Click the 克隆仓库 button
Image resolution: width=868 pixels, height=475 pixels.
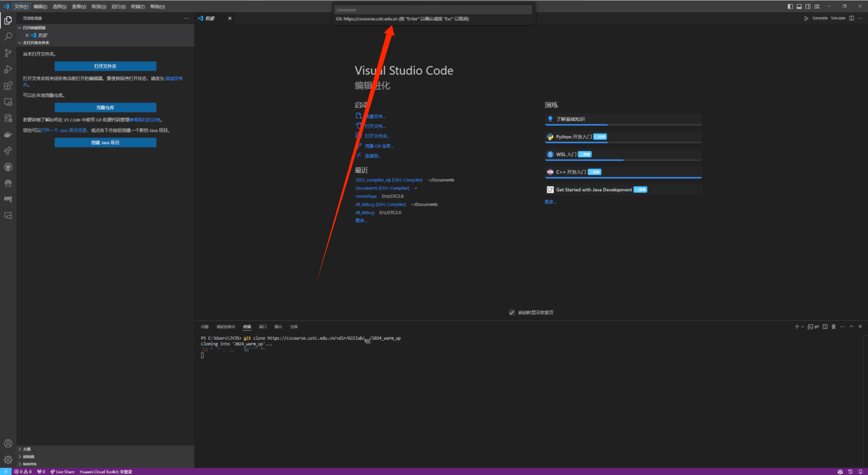coord(105,107)
